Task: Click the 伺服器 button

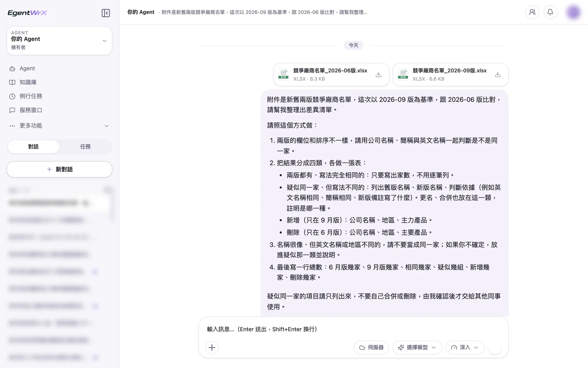Action: (371, 347)
